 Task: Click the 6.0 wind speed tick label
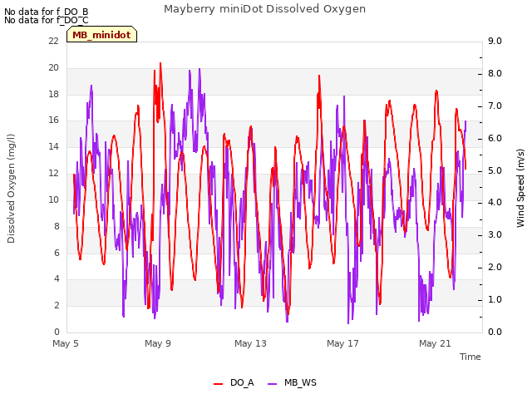(495, 138)
